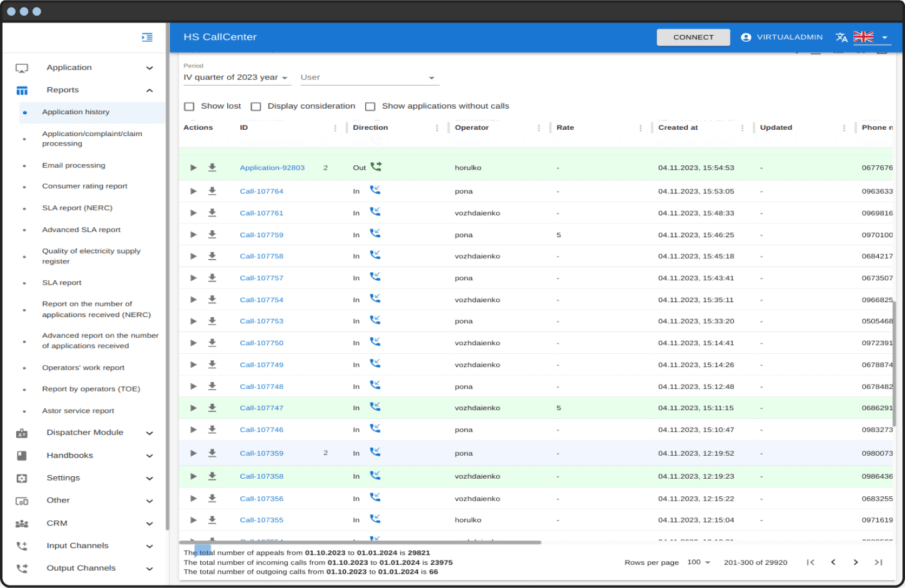Jump to the last page of results

[x=878, y=562]
